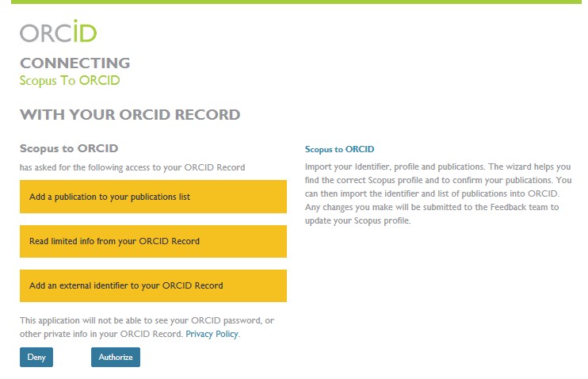Screen dimensions: 588x379
Task: Click the 'WITH YOUR ORCID RECORD' heading
Action: [x=130, y=115]
